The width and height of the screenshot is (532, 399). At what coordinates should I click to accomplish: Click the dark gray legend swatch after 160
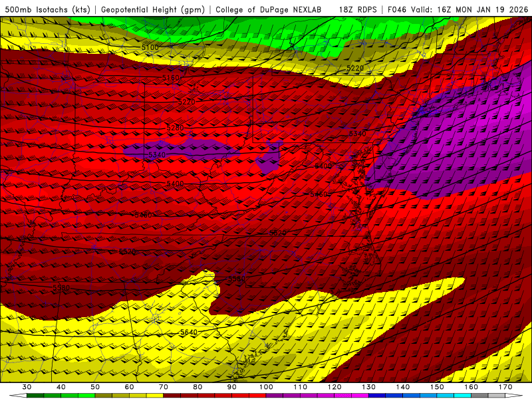click(x=479, y=396)
